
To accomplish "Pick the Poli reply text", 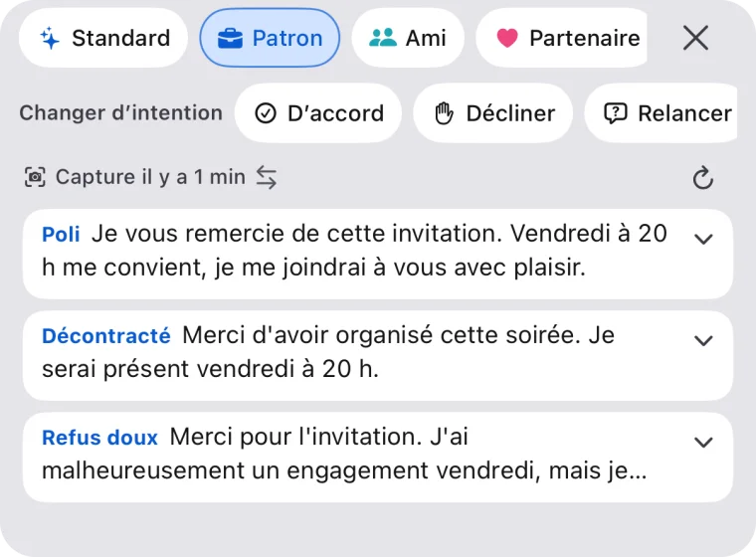I will [x=354, y=251].
